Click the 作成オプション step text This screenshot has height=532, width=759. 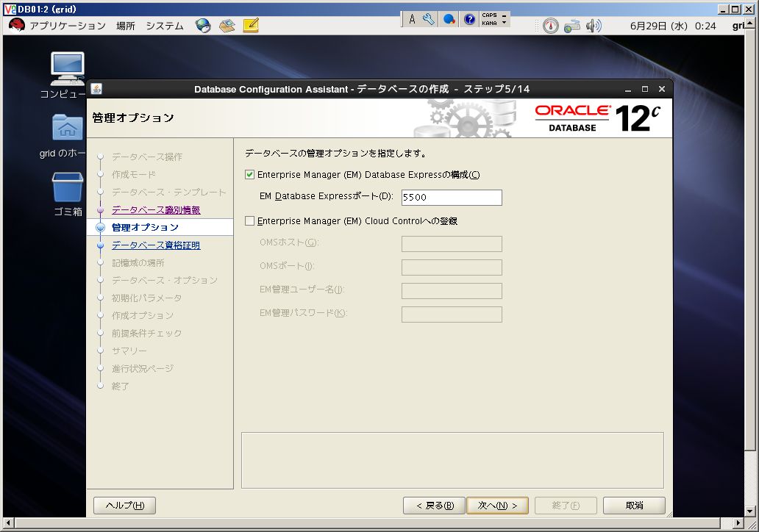(143, 315)
